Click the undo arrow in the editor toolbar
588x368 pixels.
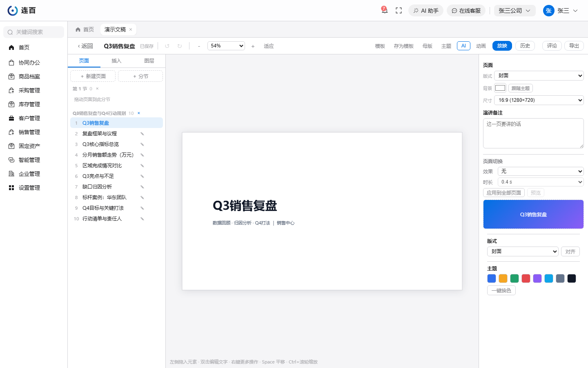point(167,46)
